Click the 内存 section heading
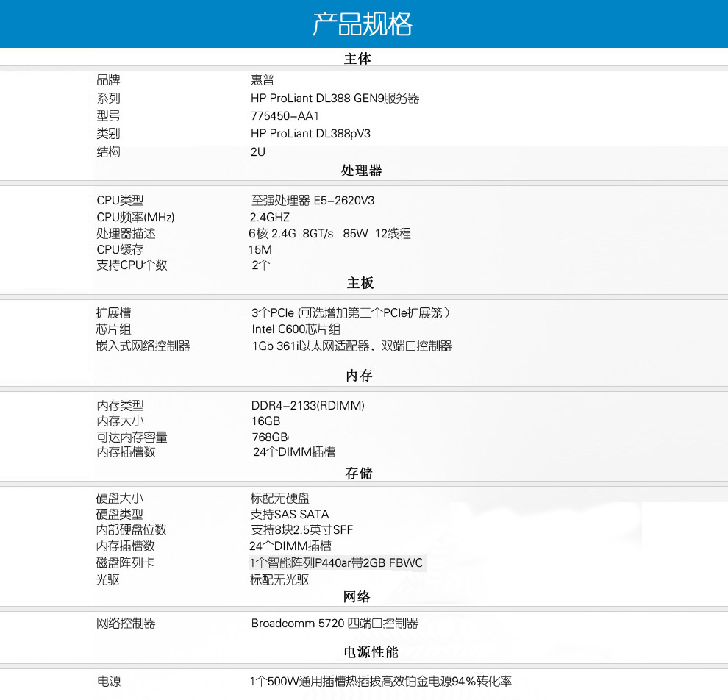Screen dimensions: 728x700 [359, 375]
